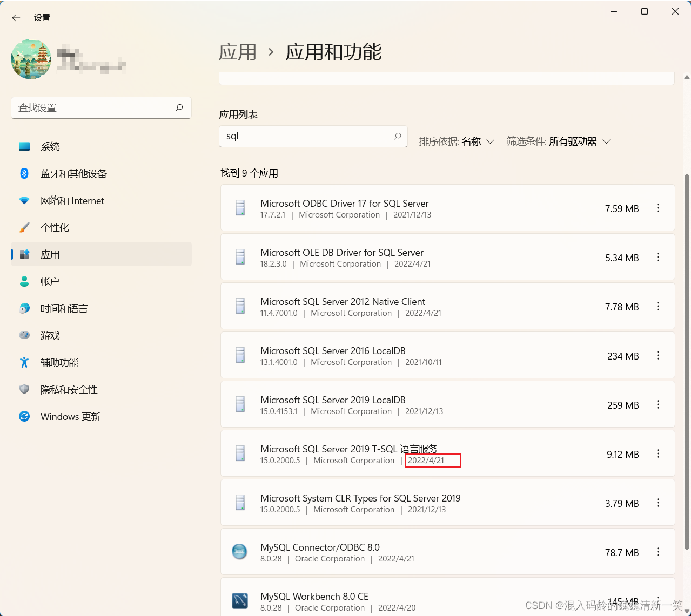Open Windows 更新 settings
The image size is (691, 616).
[x=101, y=416]
